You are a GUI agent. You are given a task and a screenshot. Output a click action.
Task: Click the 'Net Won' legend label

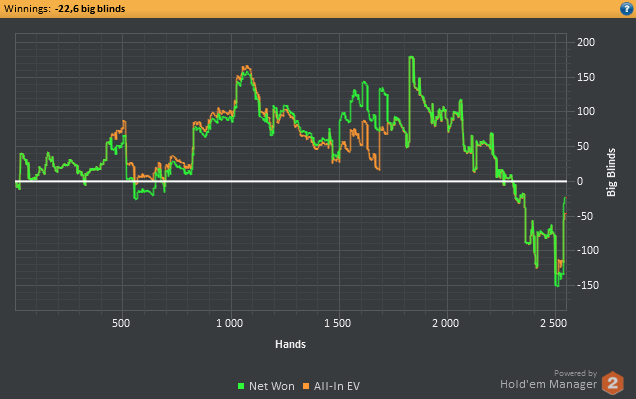pos(272,386)
